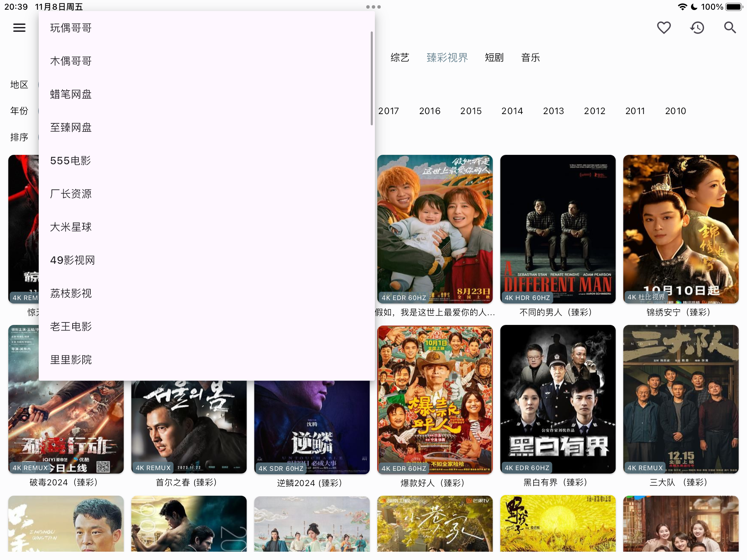Open the yellow sun poster in bottom row

tap(558, 524)
